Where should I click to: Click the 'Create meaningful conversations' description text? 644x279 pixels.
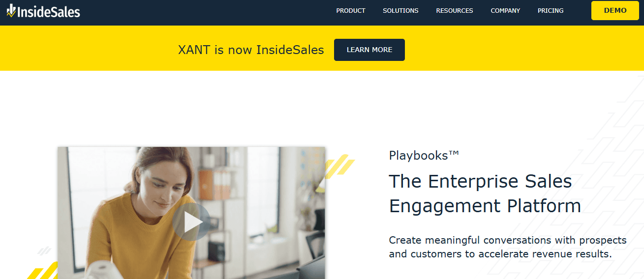[508, 247]
